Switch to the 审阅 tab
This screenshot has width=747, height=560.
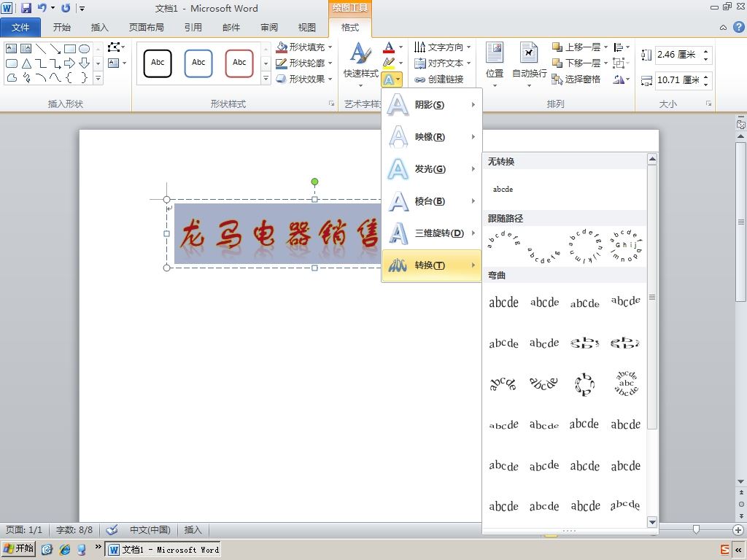click(x=269, y=28)
